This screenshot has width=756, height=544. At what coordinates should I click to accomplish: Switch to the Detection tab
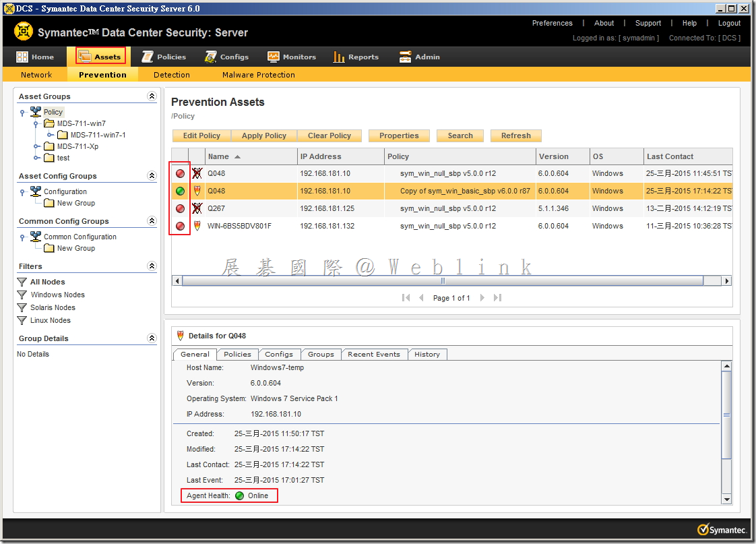pos(171,75)
